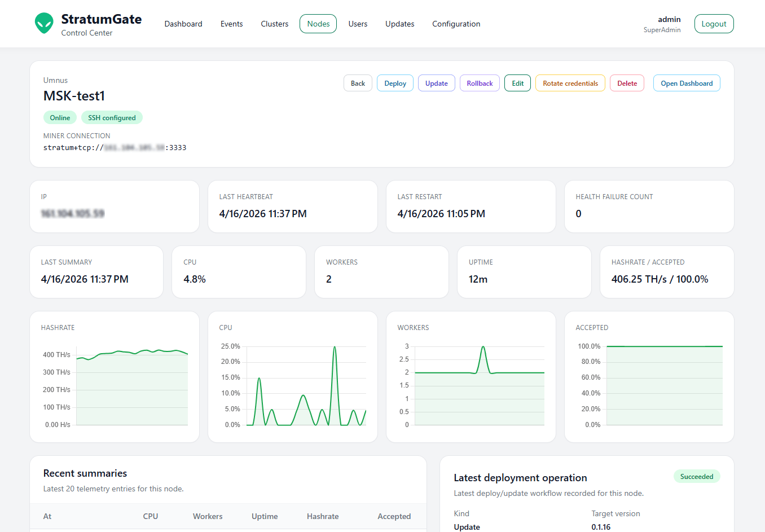The width and height of the screenshot is (765, 532).
Task: Open the Dashboard menu item
Action: point(183,24)
